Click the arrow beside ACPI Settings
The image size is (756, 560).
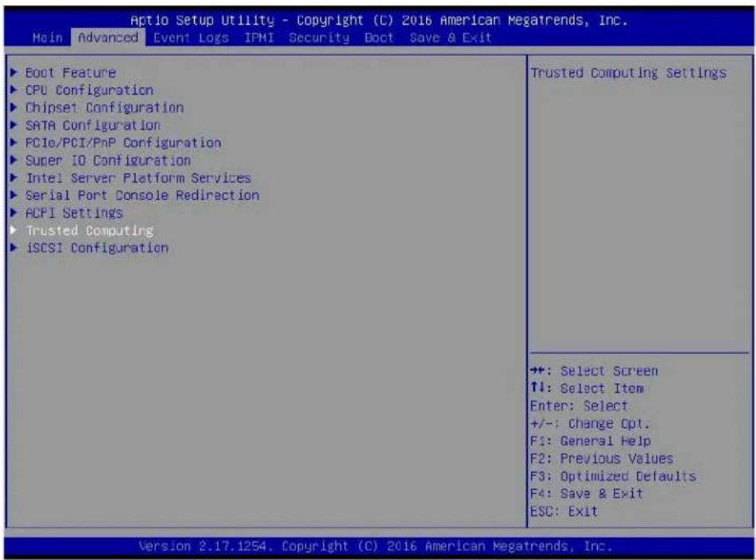click(14, 212)
